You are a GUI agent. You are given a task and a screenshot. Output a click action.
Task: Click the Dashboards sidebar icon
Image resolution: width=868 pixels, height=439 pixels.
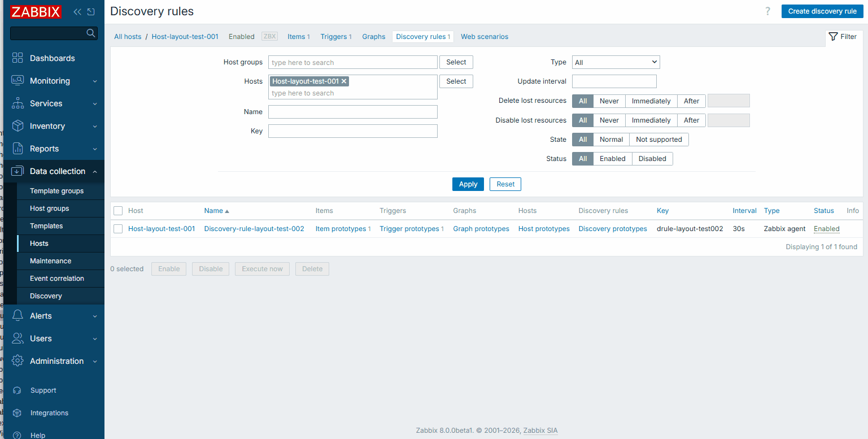click(18, 58)
